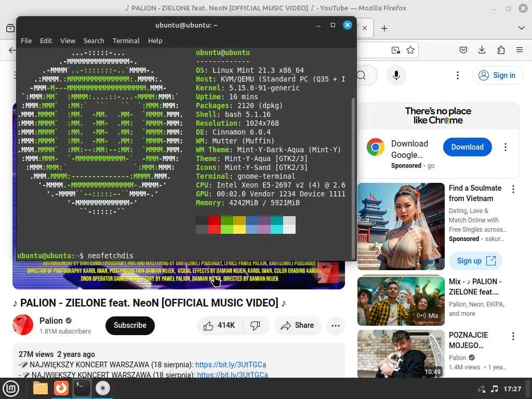
Task: Open the Terminal menu in terminal
Action: [x=126, y=41]
